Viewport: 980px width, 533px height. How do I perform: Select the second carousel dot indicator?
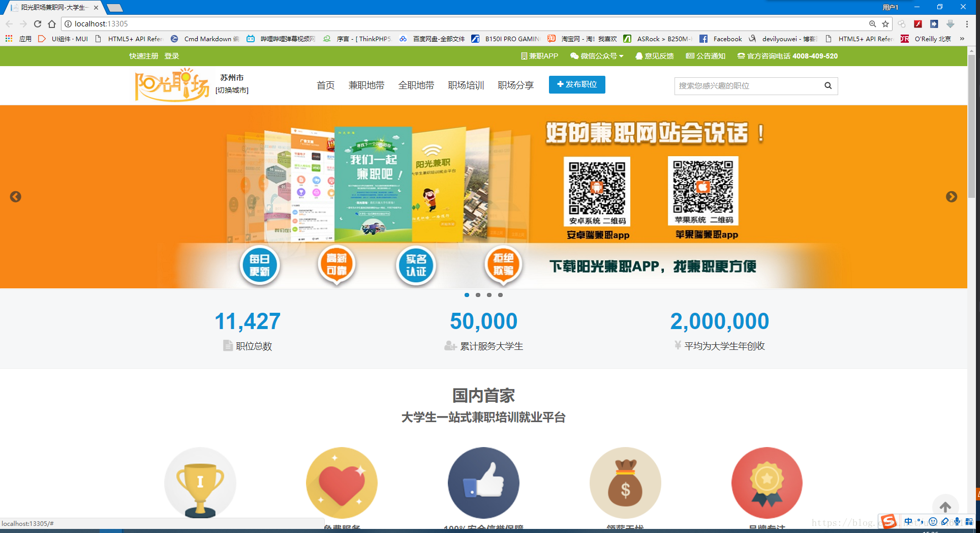tap(478, 295)
